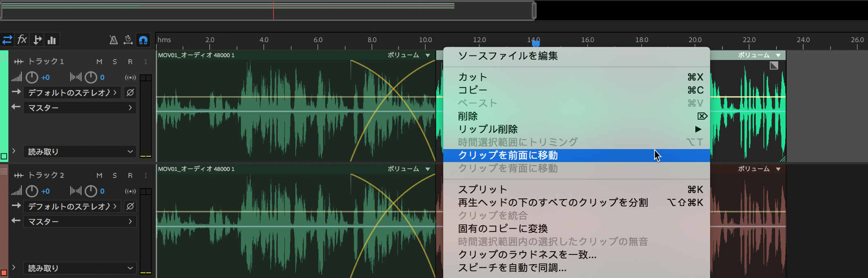Arm トラック 1 for recording with R
The width and height of the screenshot is (868, 278).
click(130, 62)
